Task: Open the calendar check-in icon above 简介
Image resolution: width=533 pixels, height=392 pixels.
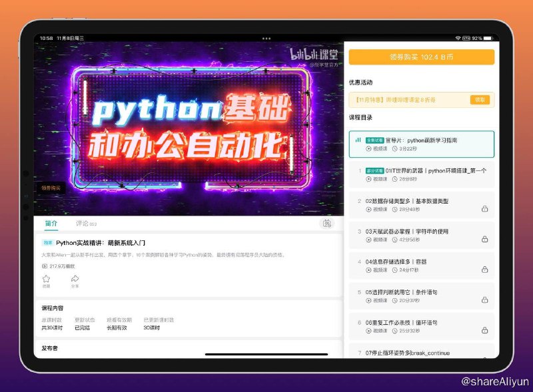Action: tap(326, 224)
